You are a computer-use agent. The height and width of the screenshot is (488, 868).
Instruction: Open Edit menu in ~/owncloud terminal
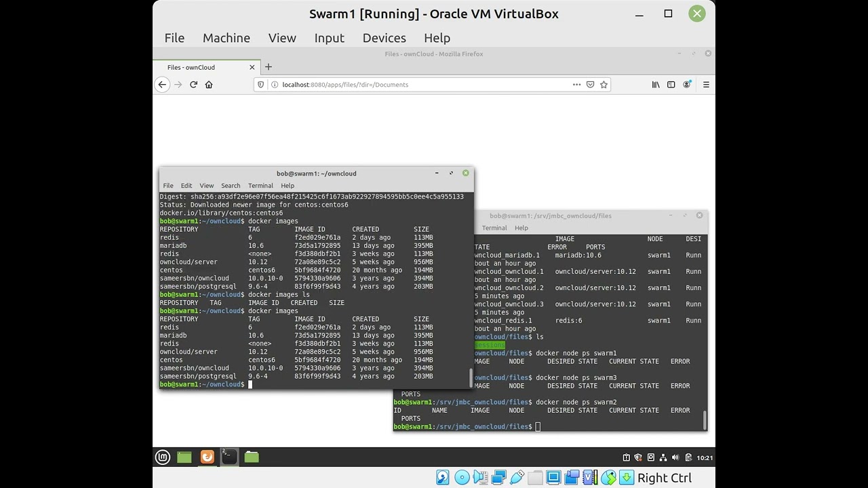coord(186,186)
